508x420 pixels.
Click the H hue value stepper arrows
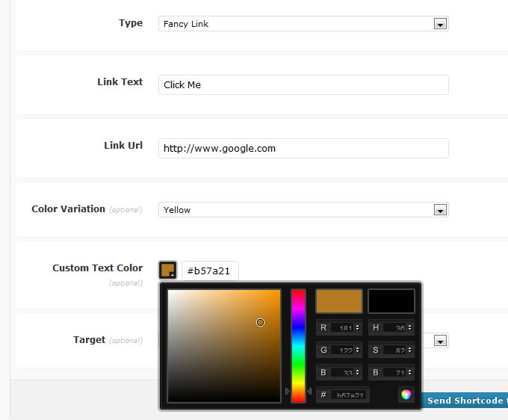[x=409, y=327]
